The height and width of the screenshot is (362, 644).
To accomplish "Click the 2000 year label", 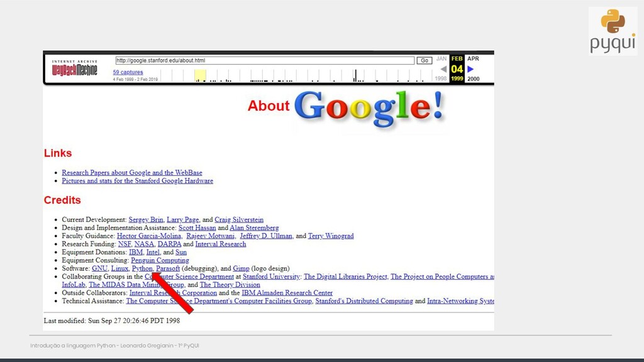I will coord(474,79).
